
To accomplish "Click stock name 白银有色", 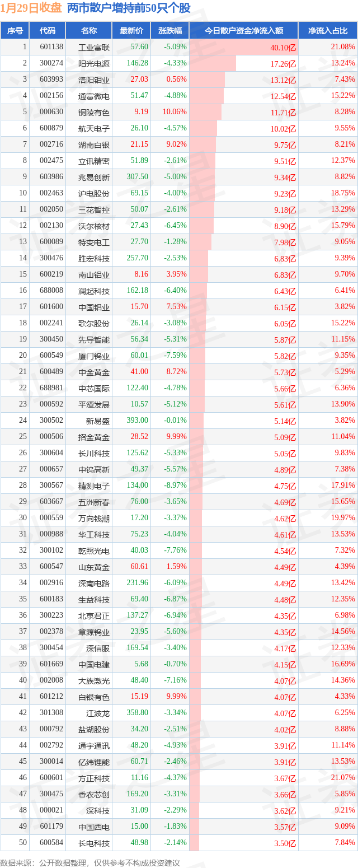I will click(94, 697).
